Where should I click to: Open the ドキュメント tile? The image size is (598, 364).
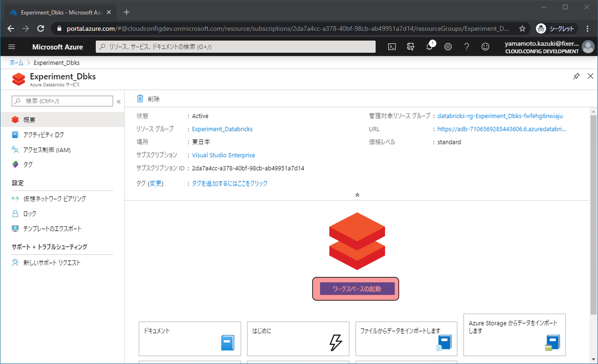pyautogui.click(x=190, y=338)
